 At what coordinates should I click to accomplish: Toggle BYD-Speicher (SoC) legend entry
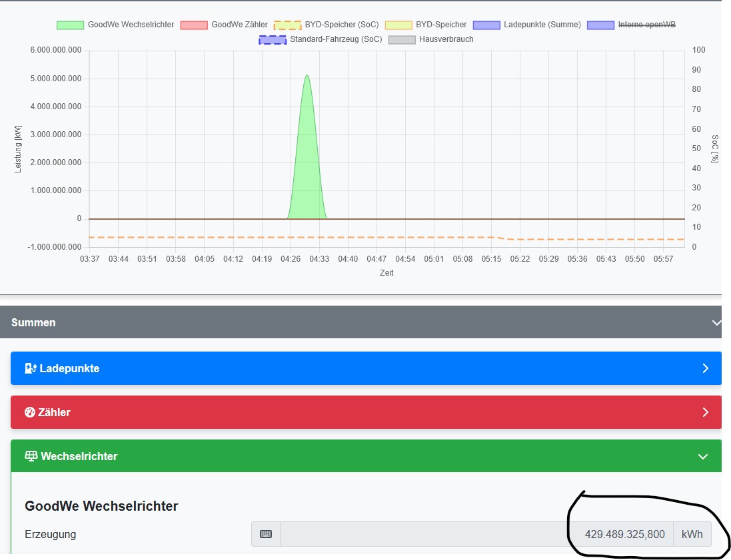click(x=327, y=25)
